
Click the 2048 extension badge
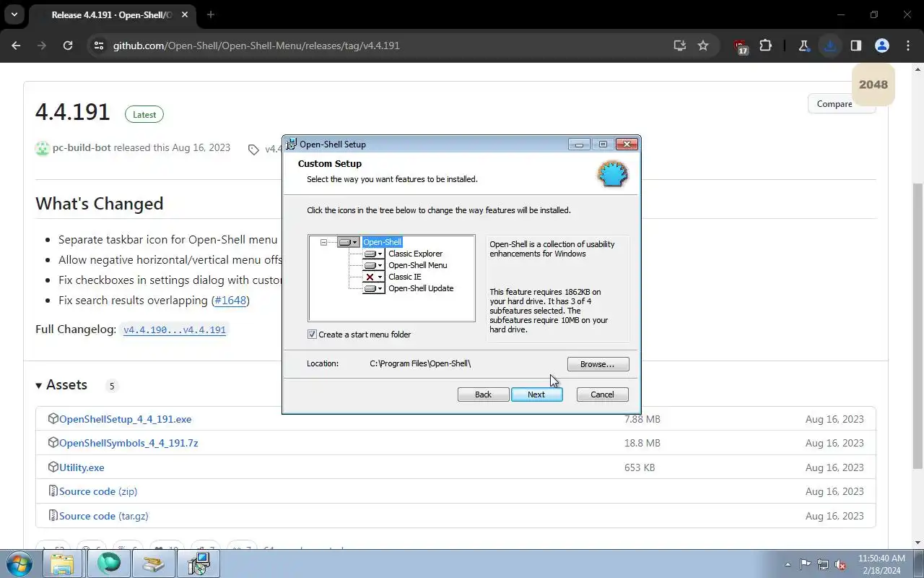(x=873, y=85)
